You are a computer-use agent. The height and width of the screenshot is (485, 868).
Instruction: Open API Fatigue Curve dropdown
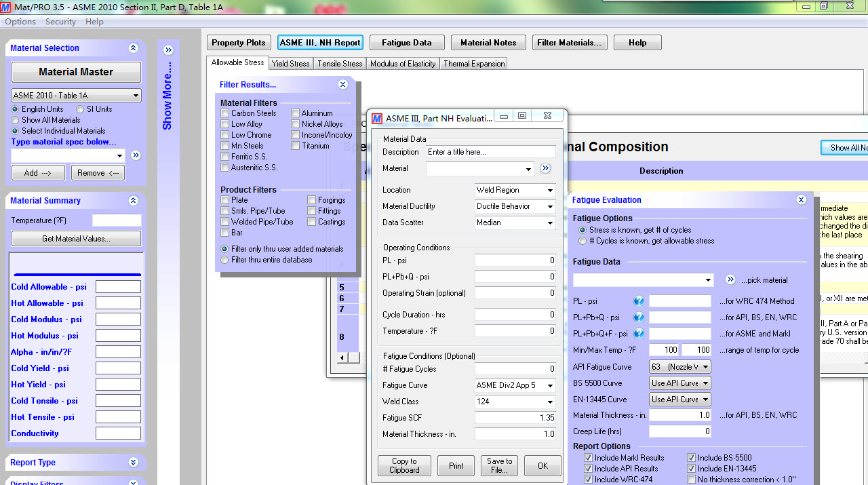coord(680,367)
